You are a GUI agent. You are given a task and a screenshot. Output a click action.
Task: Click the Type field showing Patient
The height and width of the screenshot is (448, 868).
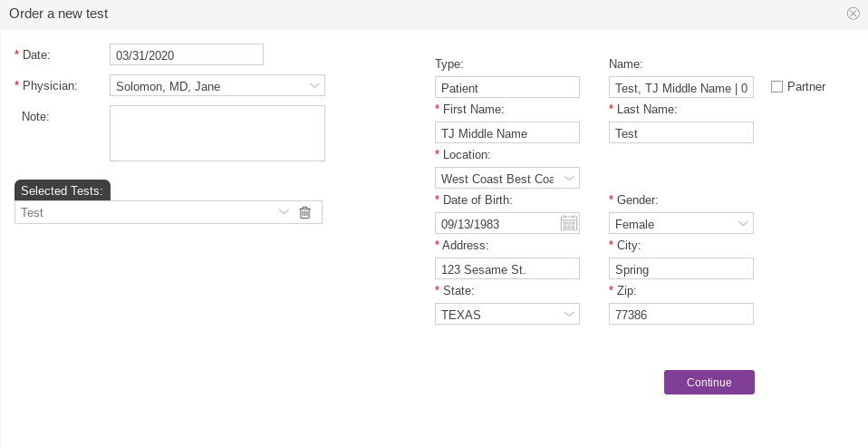pyautogui.click(x=506, y=88)
